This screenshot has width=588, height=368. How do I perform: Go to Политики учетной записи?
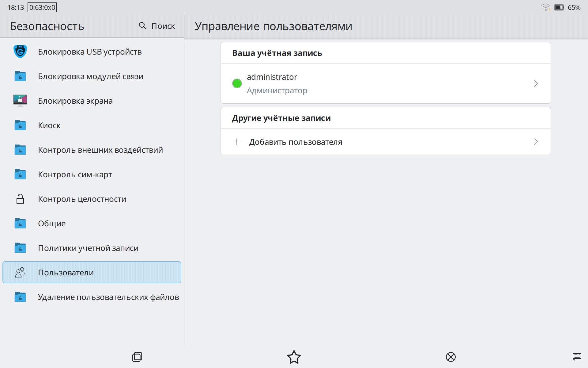point(88,248)
